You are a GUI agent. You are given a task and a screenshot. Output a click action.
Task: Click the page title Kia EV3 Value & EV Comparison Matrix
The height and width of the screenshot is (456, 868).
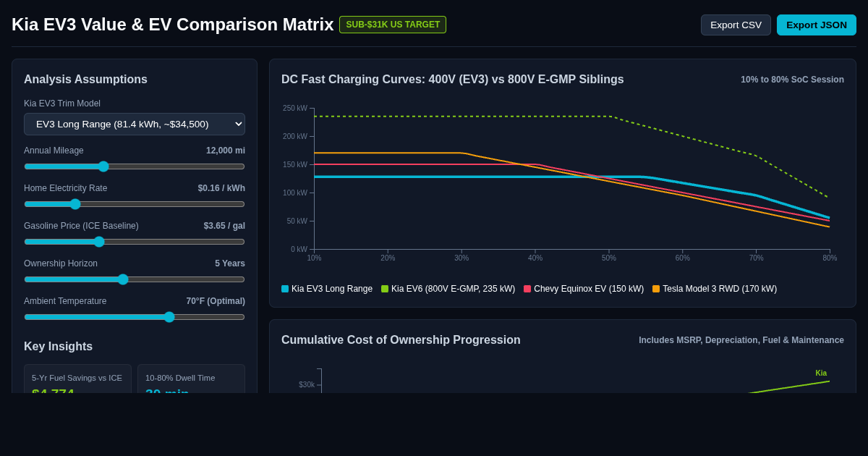173,25
